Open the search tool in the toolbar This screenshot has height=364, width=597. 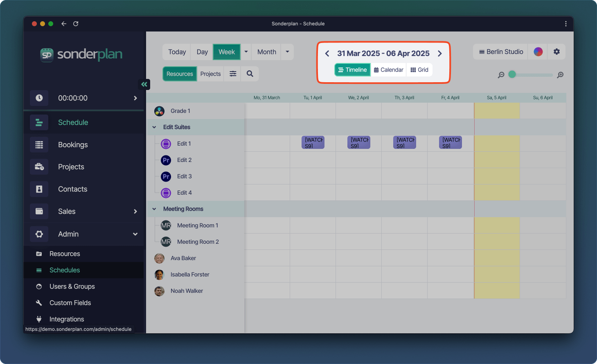tap(250, 74)
